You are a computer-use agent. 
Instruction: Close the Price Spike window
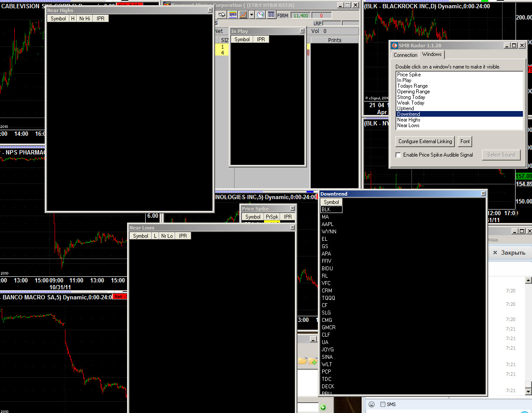point(293,208)
